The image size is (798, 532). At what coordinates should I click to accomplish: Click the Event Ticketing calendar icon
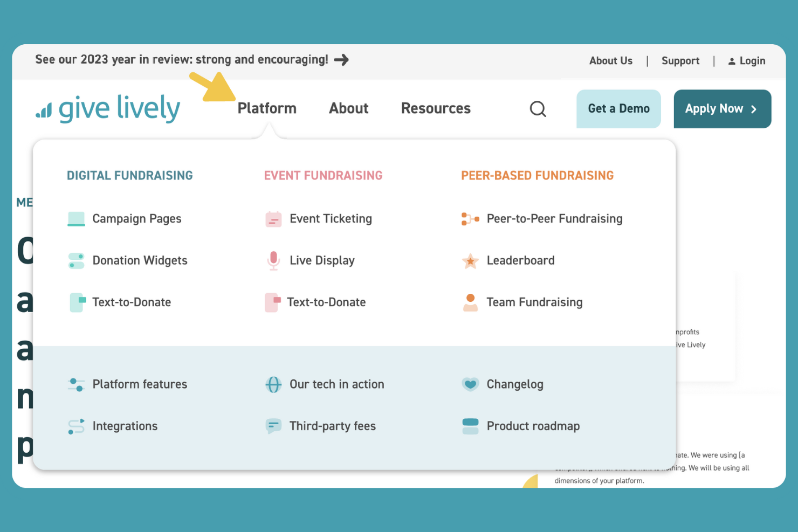[x=273, y=219]
